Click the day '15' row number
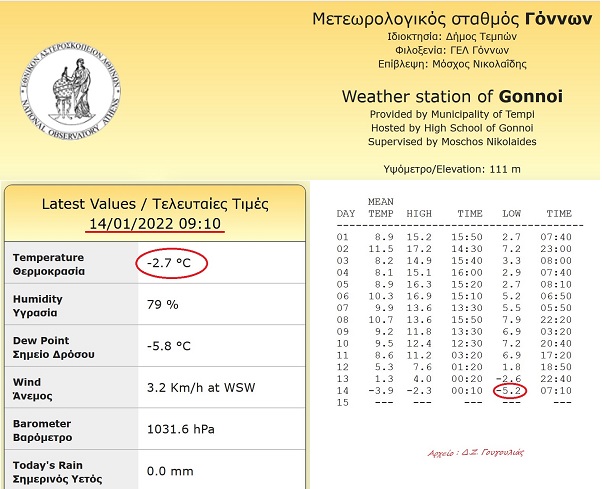The width and height of the screenshot is (602, 489). point(342,403)
